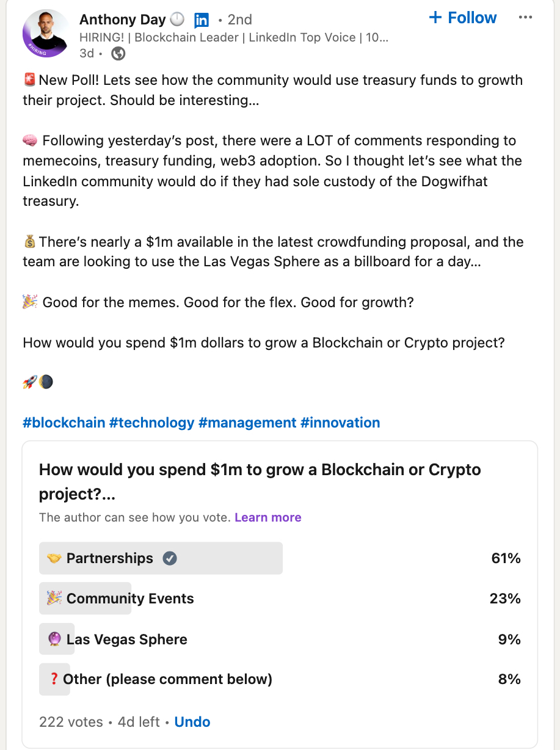
Task: Follow Anthony Day
Action: tap(463, 18)
